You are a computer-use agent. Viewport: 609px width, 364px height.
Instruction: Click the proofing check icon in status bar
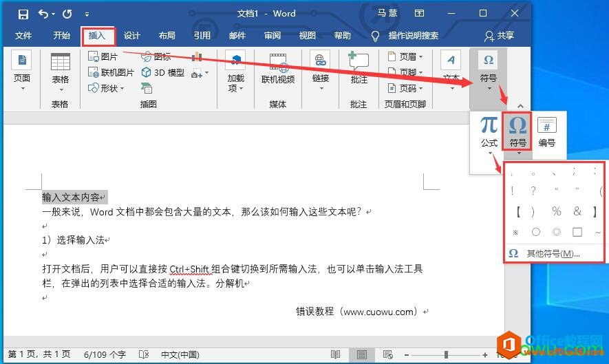144,354
